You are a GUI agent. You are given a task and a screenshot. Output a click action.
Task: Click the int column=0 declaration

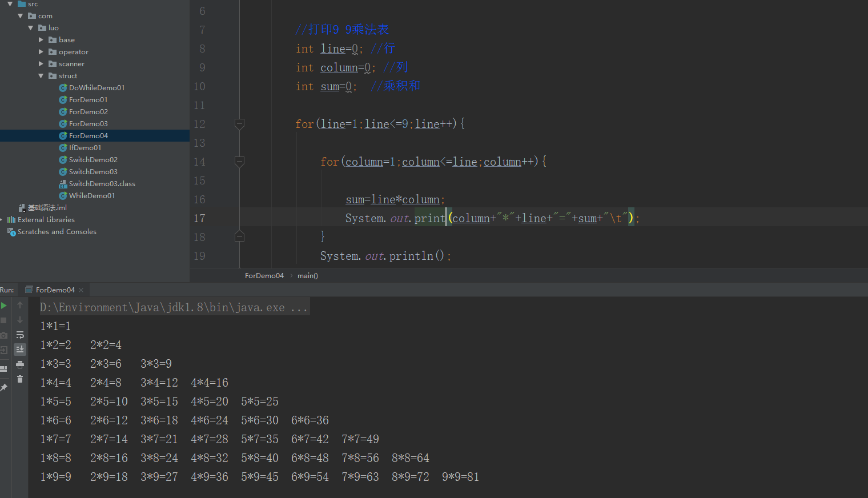pos(336,67)
